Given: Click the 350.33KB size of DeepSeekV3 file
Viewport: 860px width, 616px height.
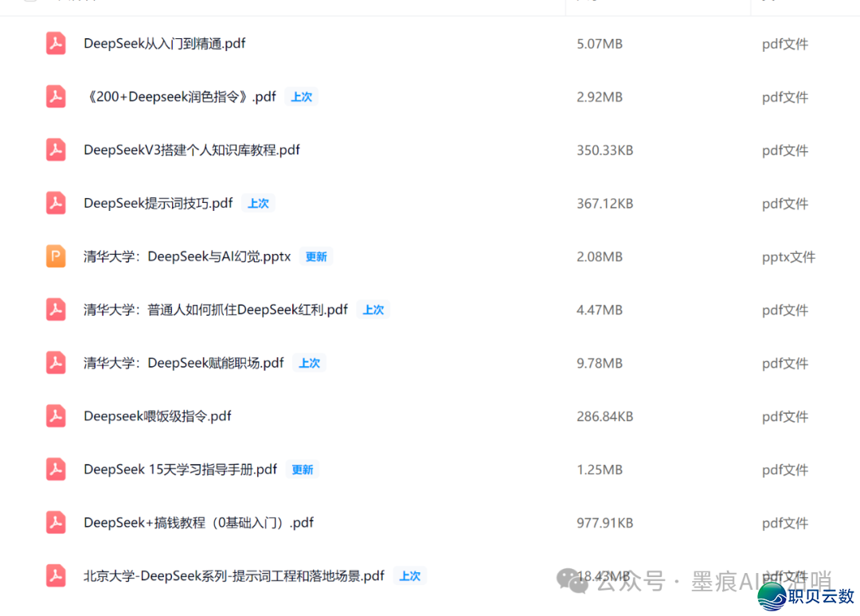Looking at the screenshot, I should coord(604,150).
